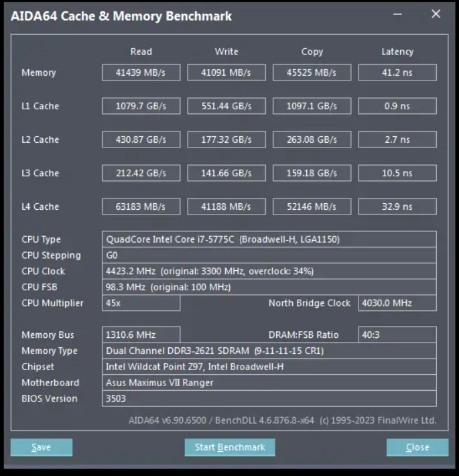
Task: Click CPU FSB field showing 98.3 MHz
Action: point(269,287)
